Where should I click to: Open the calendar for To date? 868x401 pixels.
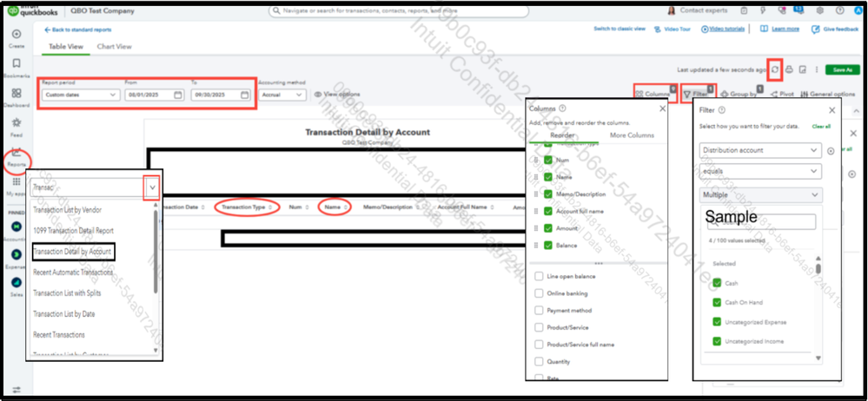click(x=244, y=95)
